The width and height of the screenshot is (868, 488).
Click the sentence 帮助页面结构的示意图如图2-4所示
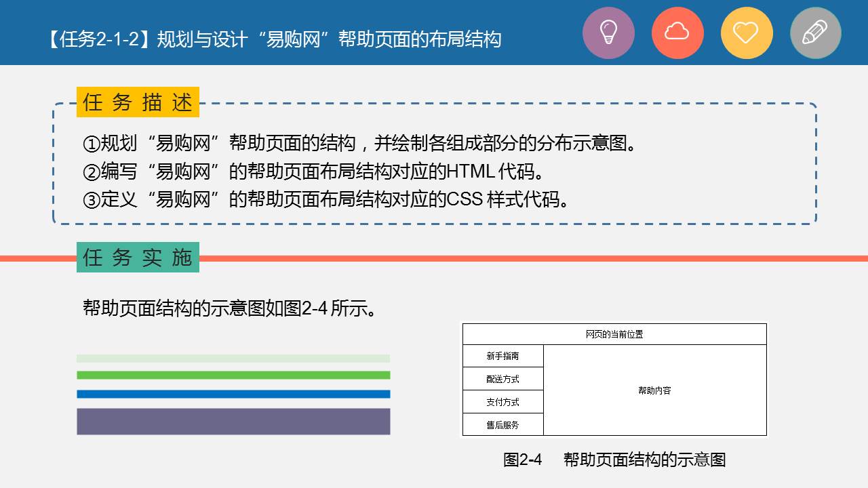pyautogui.click(x=231, y=309)
